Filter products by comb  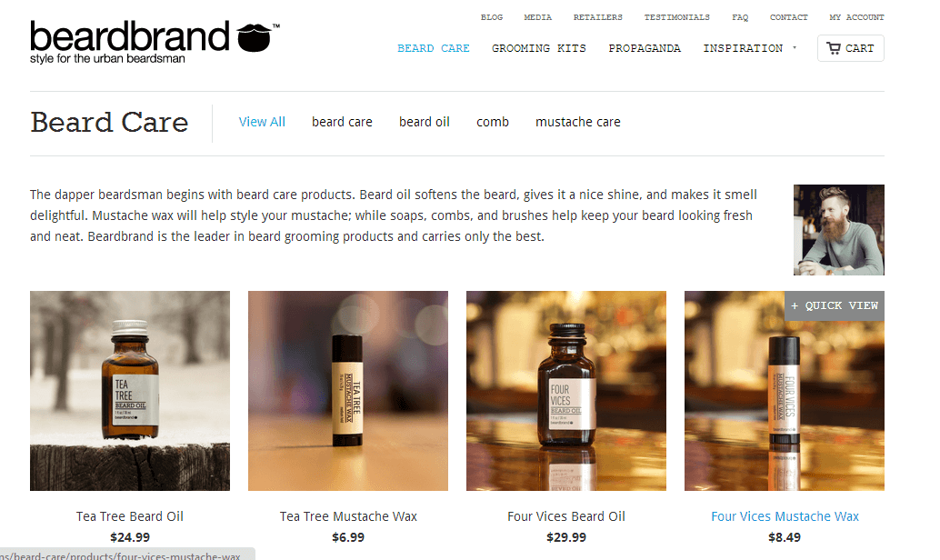coord(493,122)
